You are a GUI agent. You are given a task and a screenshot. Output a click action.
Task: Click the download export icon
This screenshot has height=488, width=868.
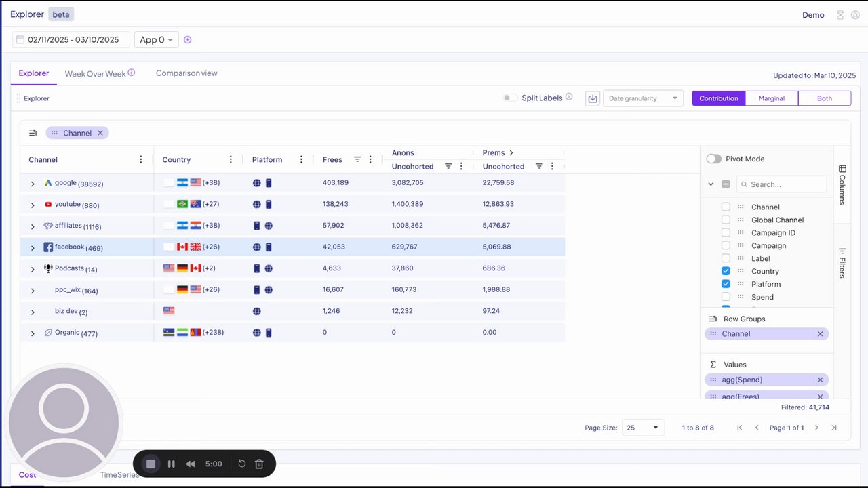[593, 98]
